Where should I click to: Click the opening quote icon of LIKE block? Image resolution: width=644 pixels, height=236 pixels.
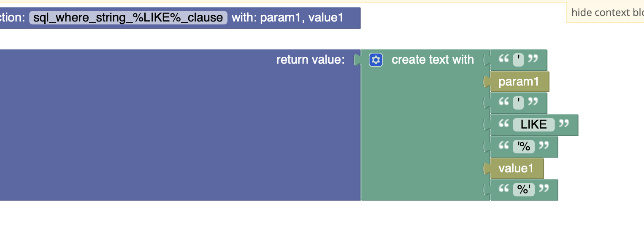(x=503, y=124)
